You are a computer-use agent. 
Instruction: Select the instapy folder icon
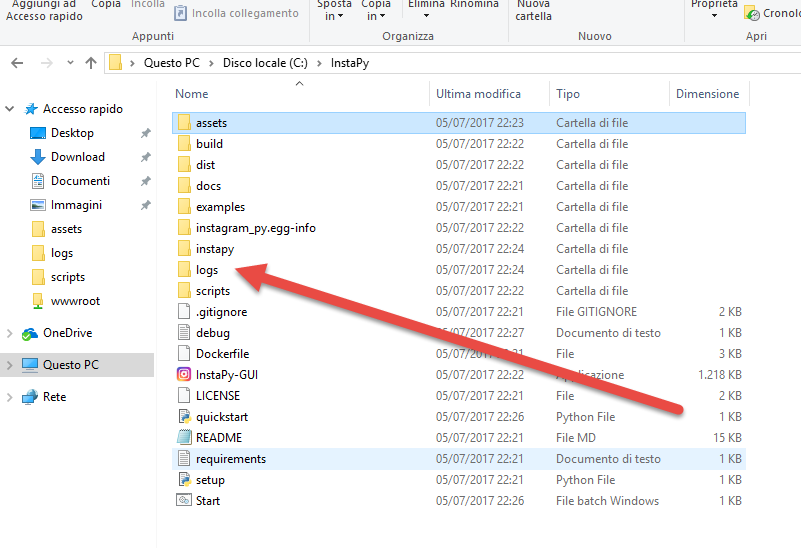point(184,248)
